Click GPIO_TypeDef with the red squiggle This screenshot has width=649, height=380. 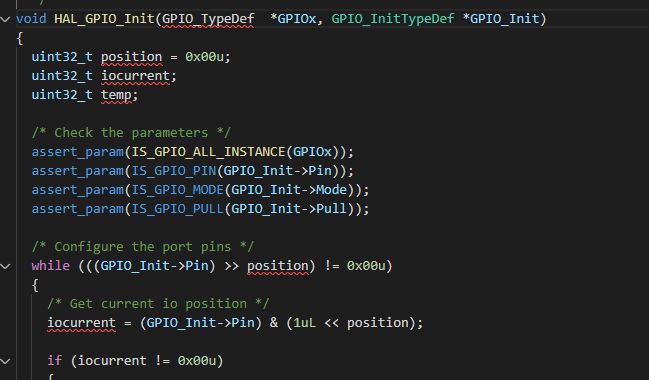click(208, 19)
